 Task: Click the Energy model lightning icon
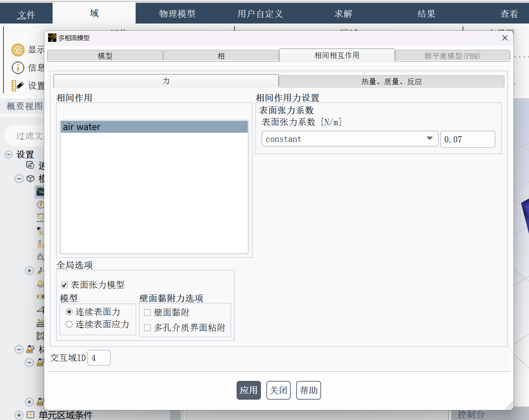[40, 204]
